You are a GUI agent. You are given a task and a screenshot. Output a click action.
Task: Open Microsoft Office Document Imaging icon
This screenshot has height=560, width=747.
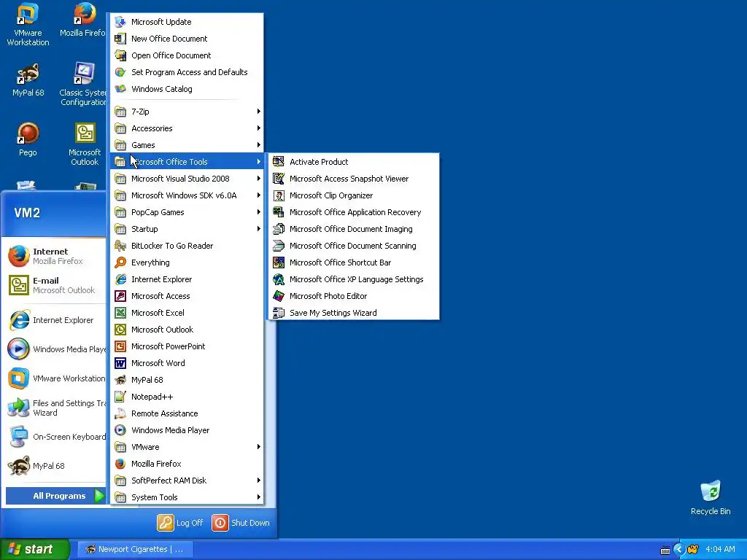279,229
